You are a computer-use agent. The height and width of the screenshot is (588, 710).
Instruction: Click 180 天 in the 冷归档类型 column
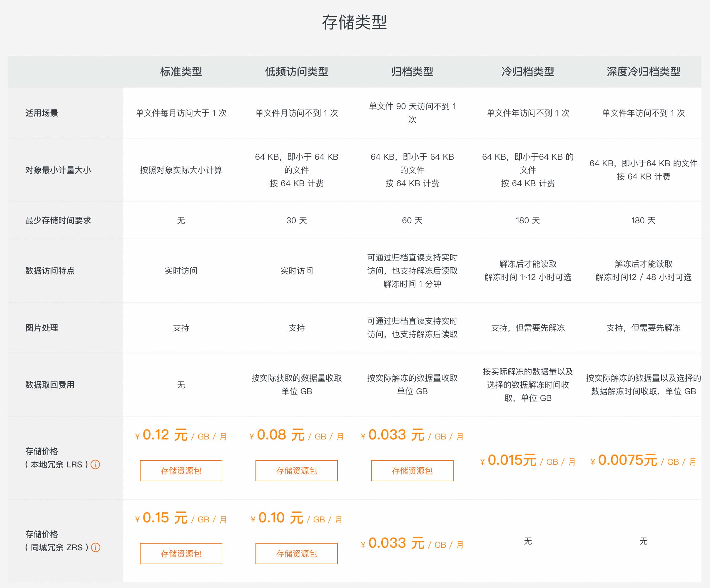pos(528,221)
